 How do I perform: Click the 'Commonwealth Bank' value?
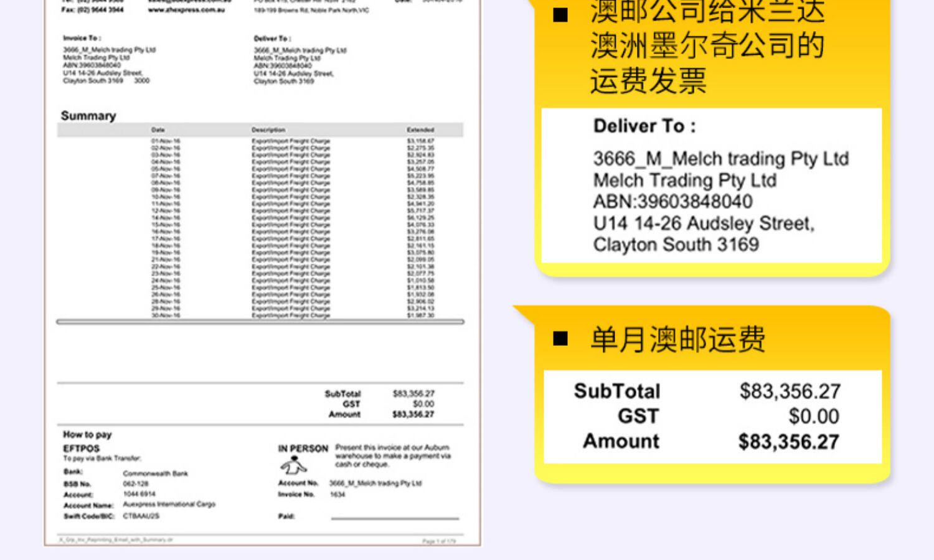pyautogui.click(x=155, y=474)
